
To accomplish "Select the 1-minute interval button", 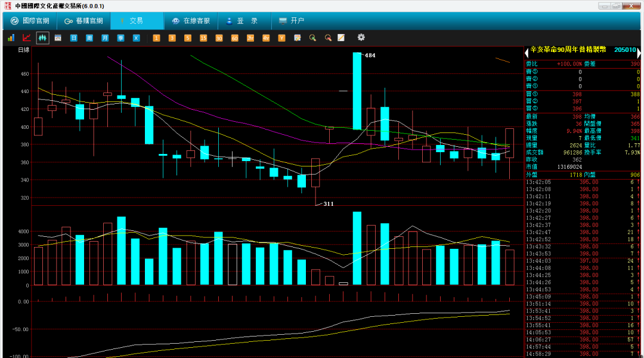I will [x=156, y=38].
